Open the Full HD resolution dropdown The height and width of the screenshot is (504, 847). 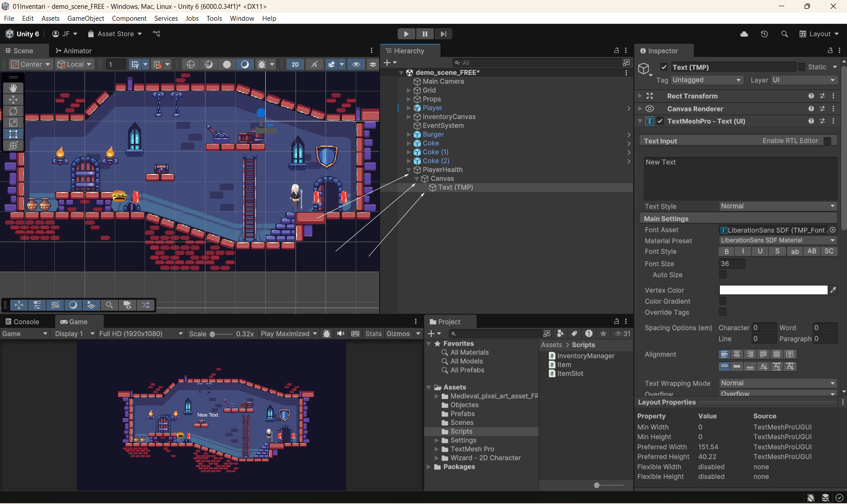click(140, 334)
